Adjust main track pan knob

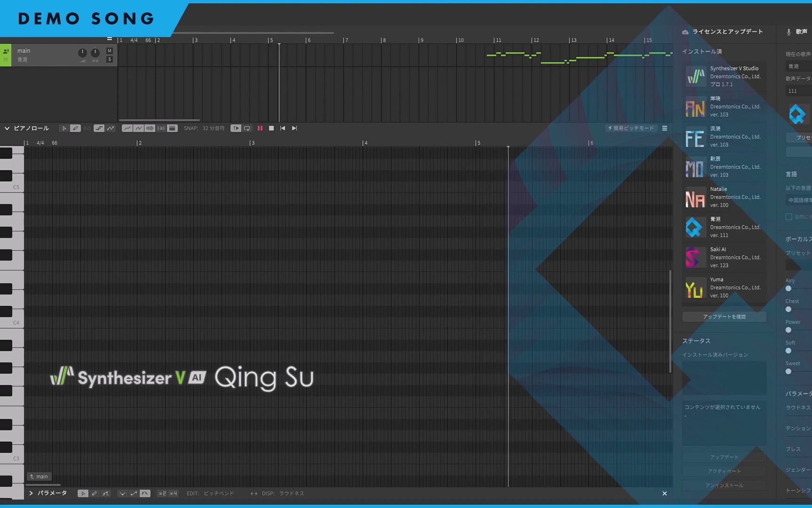point(95,53)
